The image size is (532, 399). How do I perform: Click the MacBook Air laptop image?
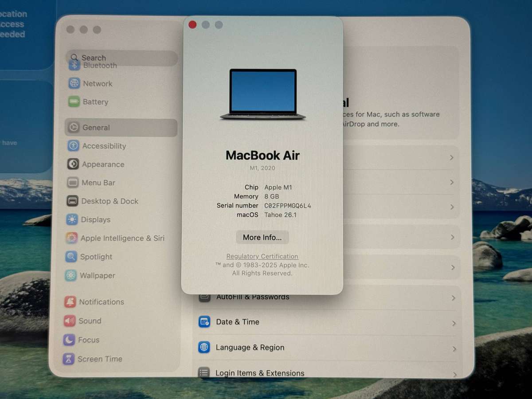[x=263, y=94]
